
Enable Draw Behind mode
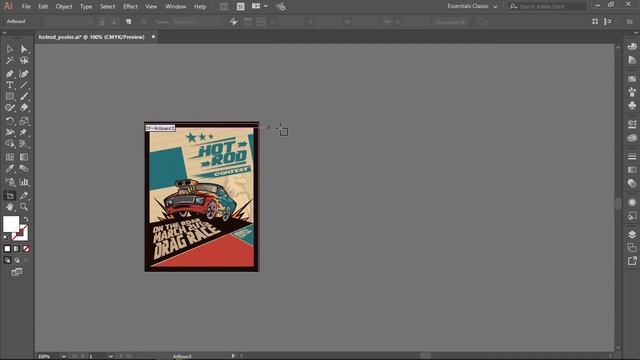(17, 260)
